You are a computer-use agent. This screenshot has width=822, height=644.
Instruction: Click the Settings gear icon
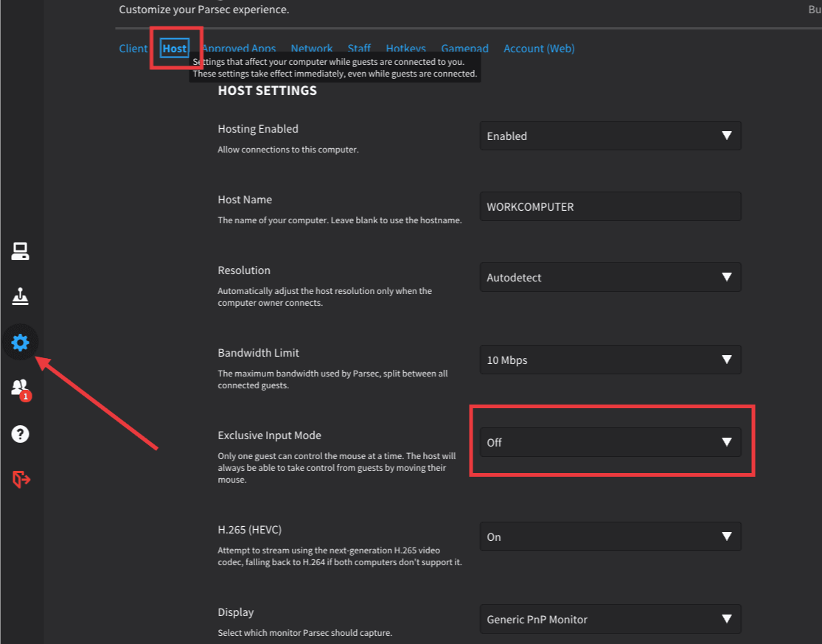pos(20,343)
